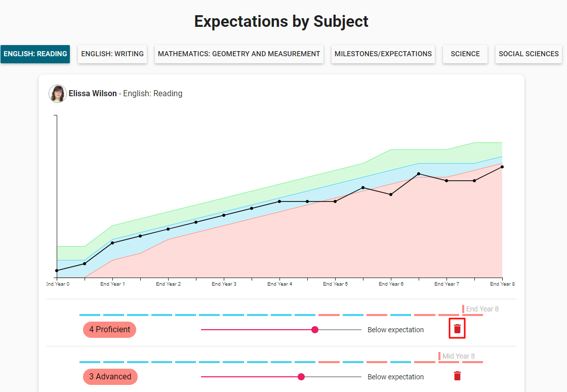Open the Mathematics: Geometry and Measurement tab

tap(239, 54)
